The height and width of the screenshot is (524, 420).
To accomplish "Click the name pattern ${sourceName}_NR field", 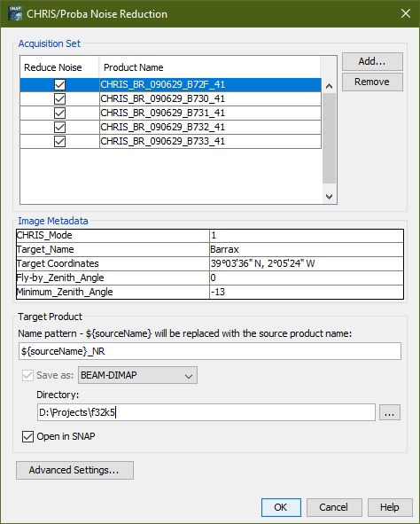I will pyautogui.click(x=210, y=351).
